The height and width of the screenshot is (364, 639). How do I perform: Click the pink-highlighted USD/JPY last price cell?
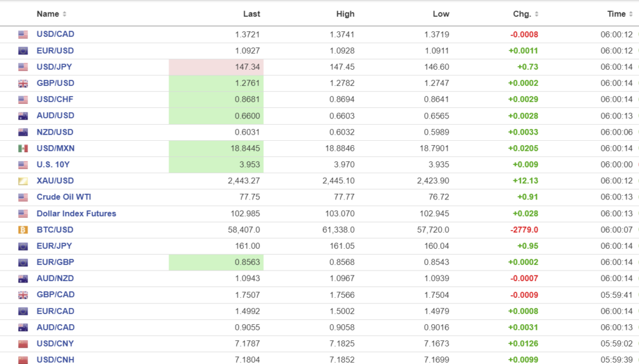[216, 67]
